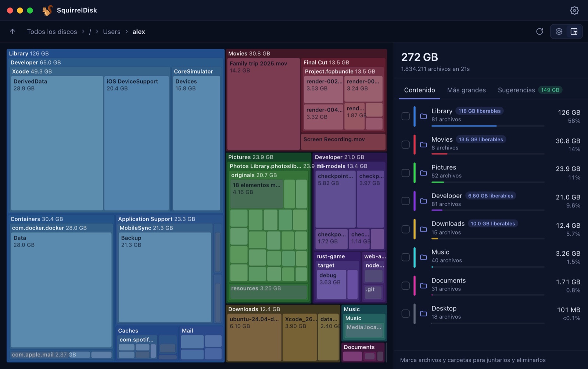Check the Downloads folder checkbox
Viewport: 588px width, 369px height.
(x=405, y=229)
